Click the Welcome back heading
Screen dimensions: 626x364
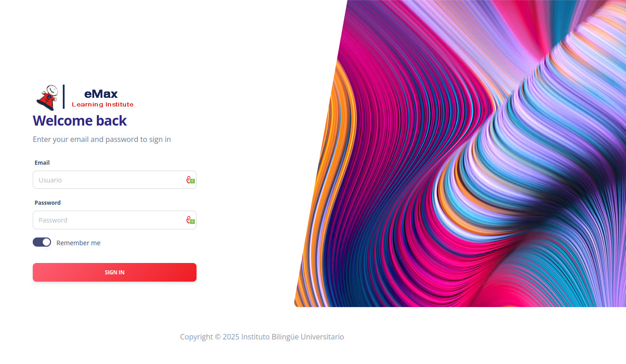point(80,121)
